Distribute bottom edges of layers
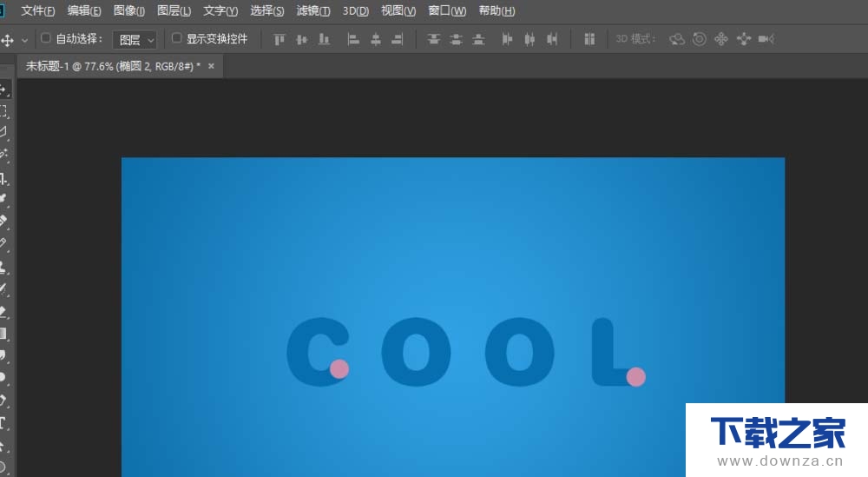Image resolution: width=868 pixels, height=477 pixels. point(478,39)
